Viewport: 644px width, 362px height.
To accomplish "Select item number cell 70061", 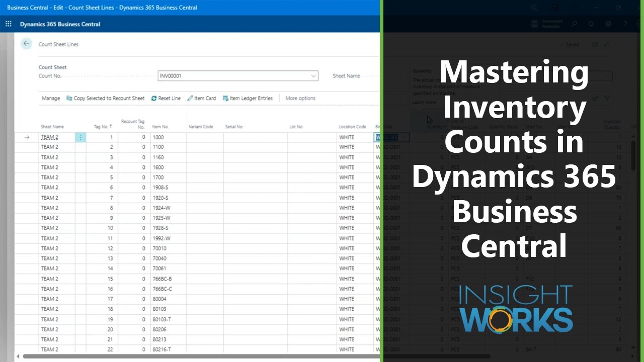I will pos(169,268).
